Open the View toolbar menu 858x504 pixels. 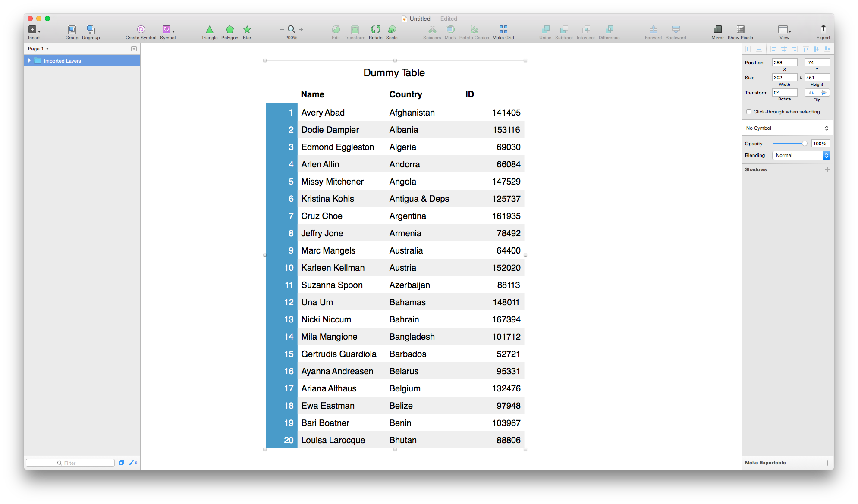[x=784, y=30]
